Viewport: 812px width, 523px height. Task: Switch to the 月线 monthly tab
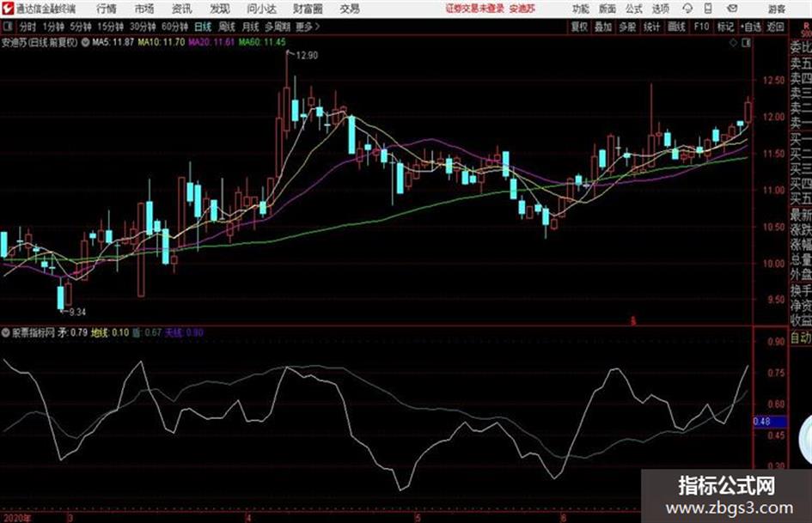pyautogui.click(x=251, y=27)
